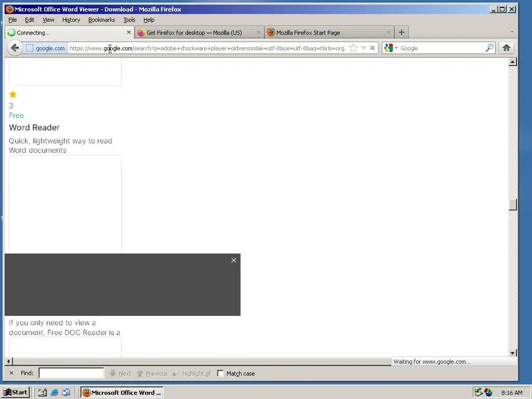The image size is (532, 399).
Task: Open the URL history dropdown arrow
Action: click(x=363, y=48)
